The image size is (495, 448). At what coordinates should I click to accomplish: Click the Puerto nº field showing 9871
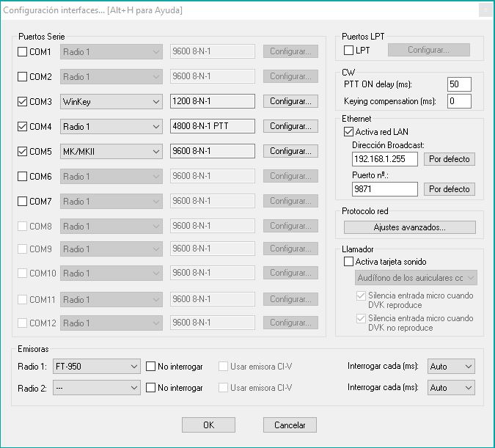(385, 189)
